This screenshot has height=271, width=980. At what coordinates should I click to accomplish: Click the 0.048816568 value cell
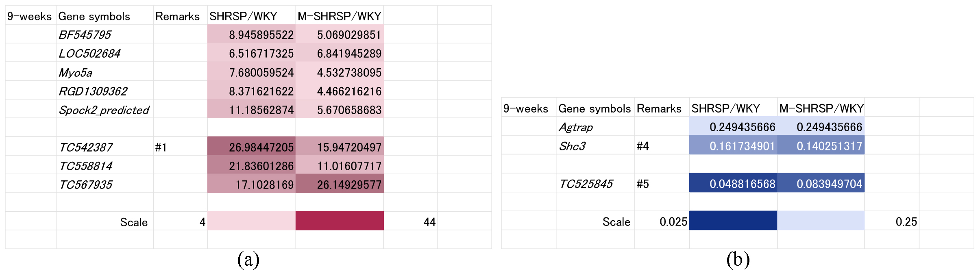[733, 184]
